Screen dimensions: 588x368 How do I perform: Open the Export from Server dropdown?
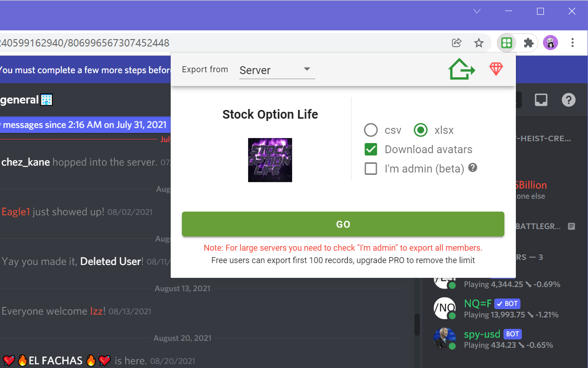(x=271, y=69)
